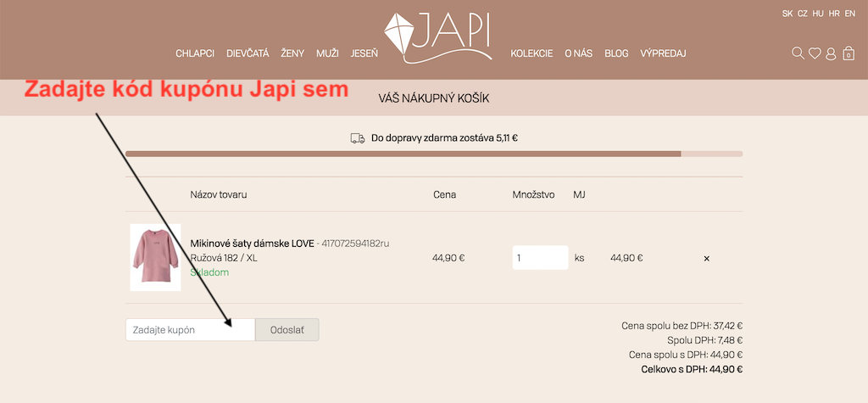Open the search magnifier icon
Screen dimensions: 868x403
(x=798, y=53)
